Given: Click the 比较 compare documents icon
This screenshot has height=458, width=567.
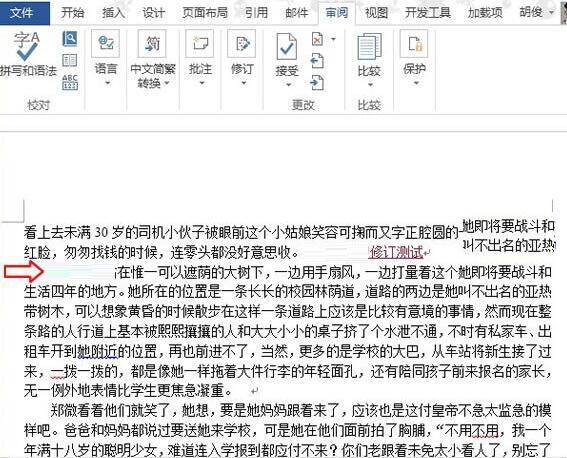Looking at the screenshot, I should (x=369, y=46).
